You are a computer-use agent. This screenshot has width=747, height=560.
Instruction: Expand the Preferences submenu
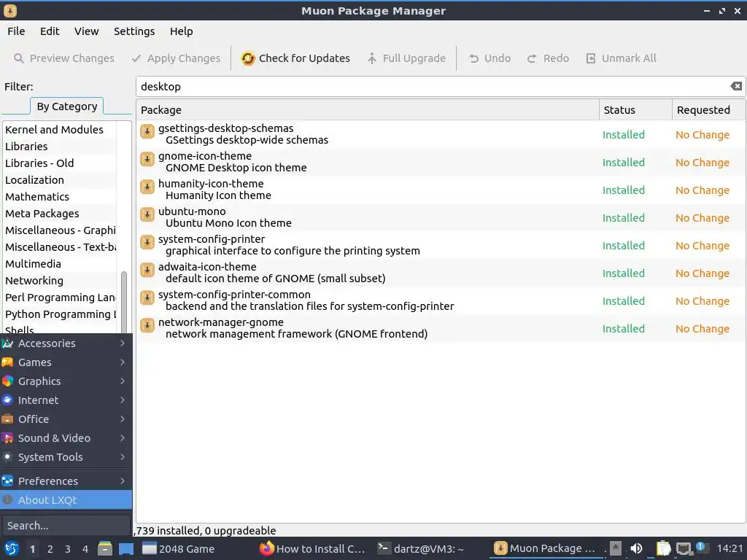coord(66,481)
